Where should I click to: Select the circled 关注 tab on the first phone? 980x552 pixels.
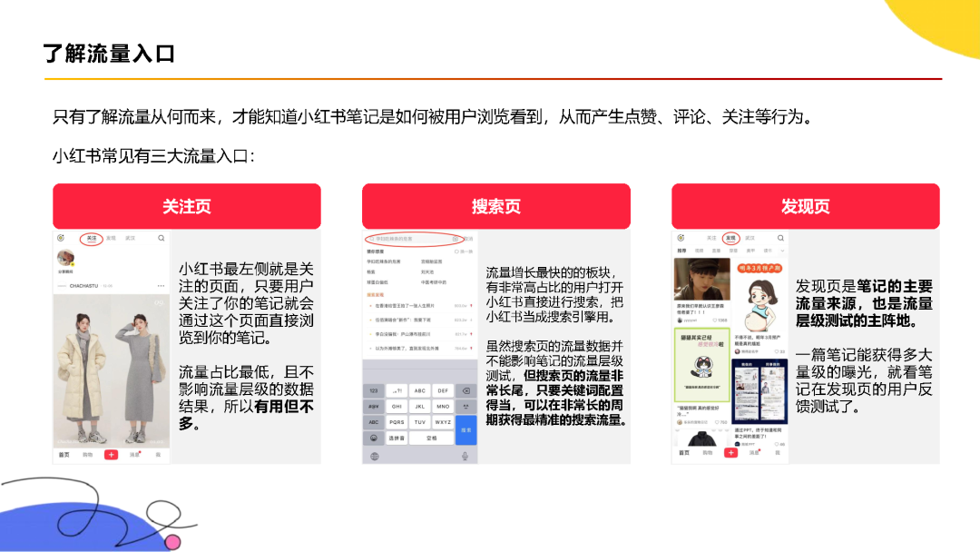pyautogui.click(x=93, y=239)
